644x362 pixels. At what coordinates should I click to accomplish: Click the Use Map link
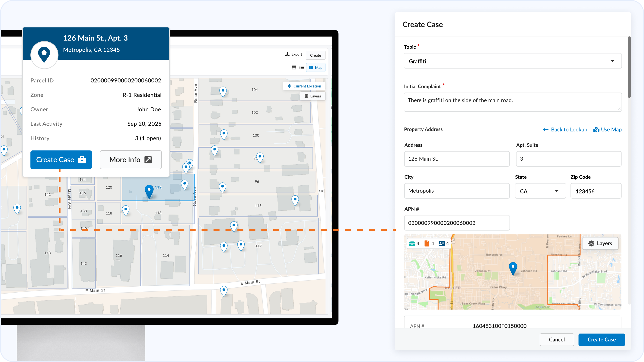click(x=607, y=129)
